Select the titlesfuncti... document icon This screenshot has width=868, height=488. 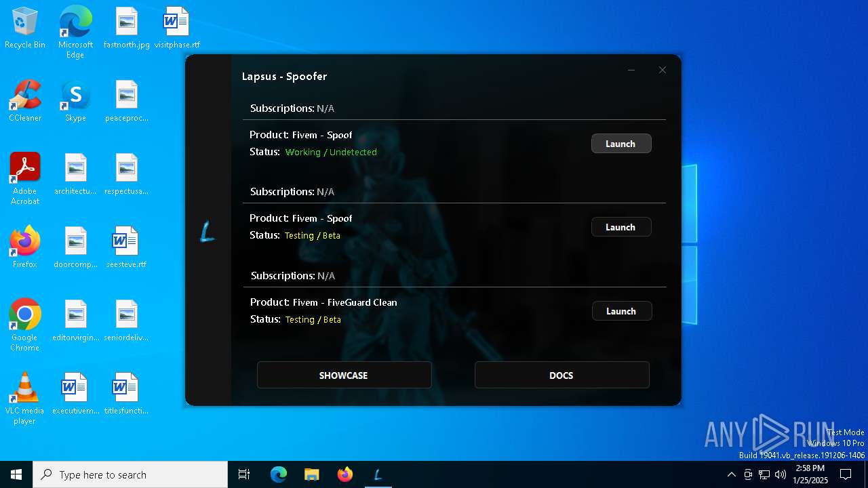point(127,394)
